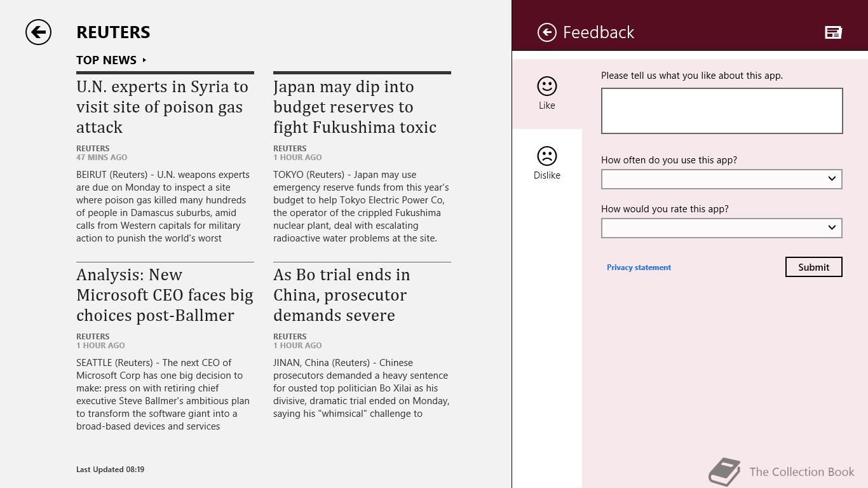868x488 pixels.
Task: Click the TOKYO (Reuters) article summary
Action: [x=361, y=207]
